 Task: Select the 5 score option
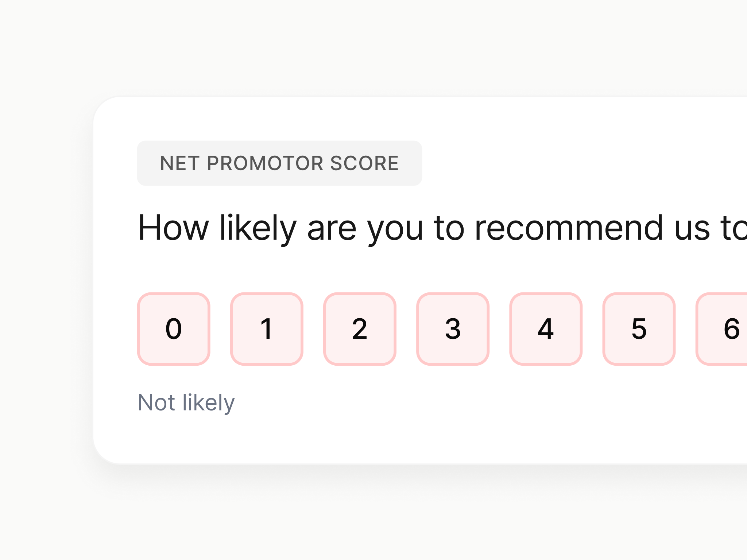tap(639, 329)
